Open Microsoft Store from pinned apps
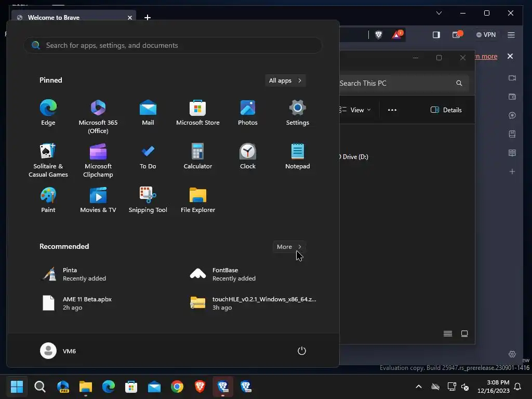The height and width of the screenshot is (399, 532). pos(198,113)
